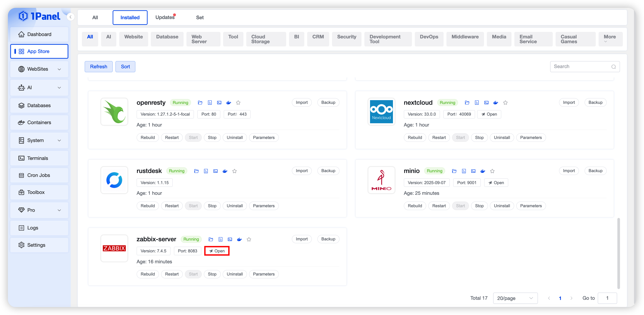
Task: Star the minio app as favorite
Action: pos(492,171)
